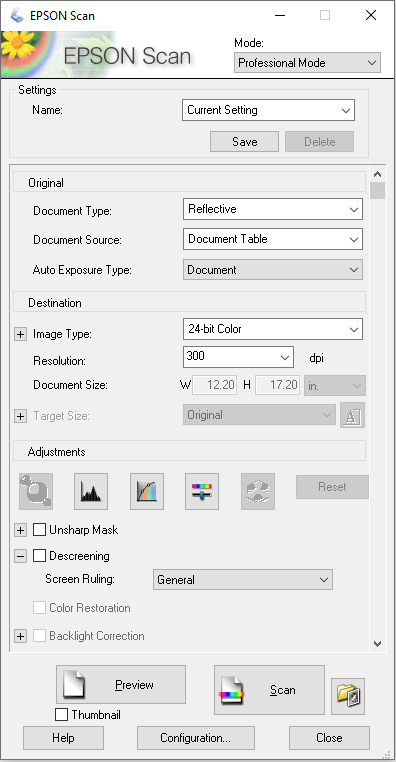Screen dimensions: 396x762
Task: Start scanning with the Scan button
Action: (269, 690)
